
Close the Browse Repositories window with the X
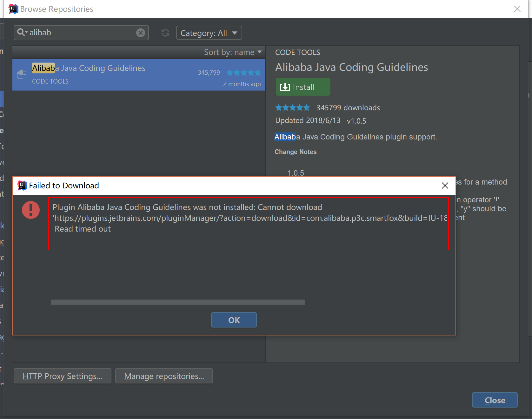click(517, 9)
